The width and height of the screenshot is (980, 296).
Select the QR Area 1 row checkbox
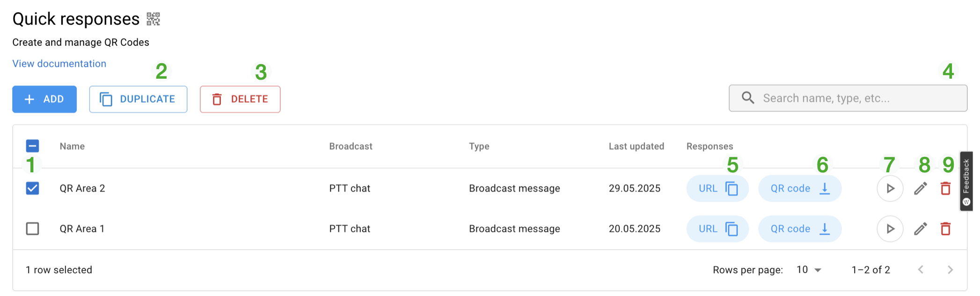[32, 229]
